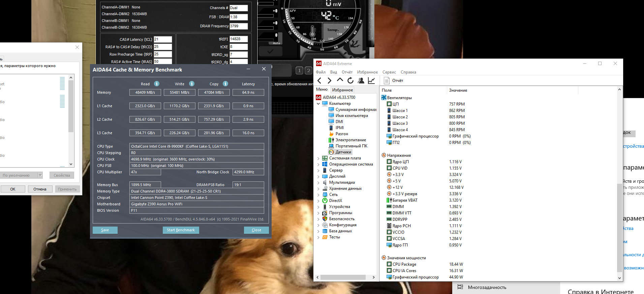Expand the Сеть tree node
The height and width of the screenshot is (294, 644).
click(318, 195)
